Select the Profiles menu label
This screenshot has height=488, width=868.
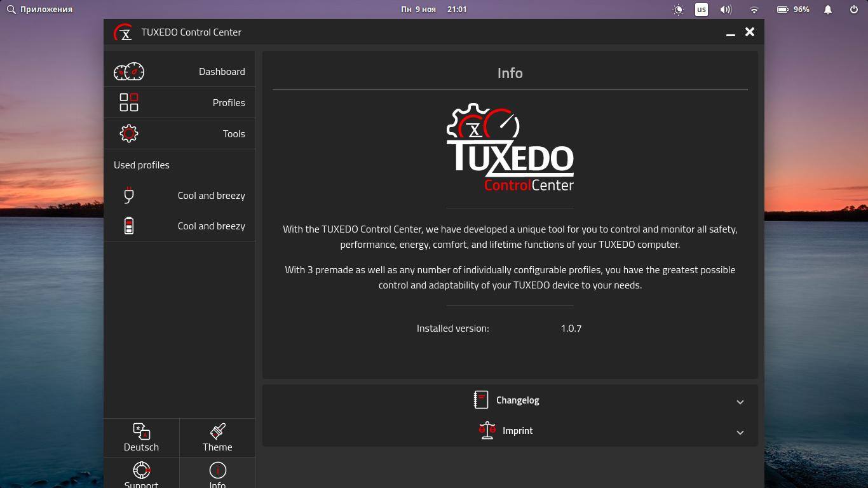(229, 102)
